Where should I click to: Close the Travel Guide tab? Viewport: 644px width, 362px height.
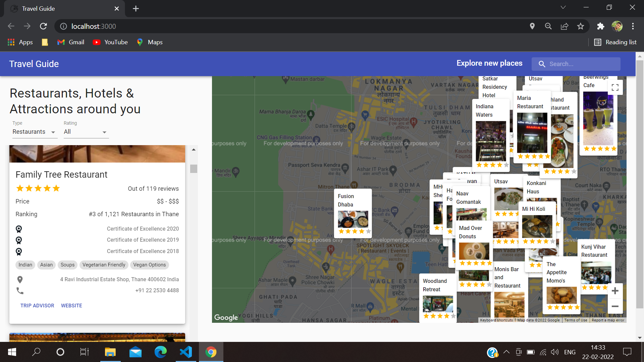[x=117, y=9]
